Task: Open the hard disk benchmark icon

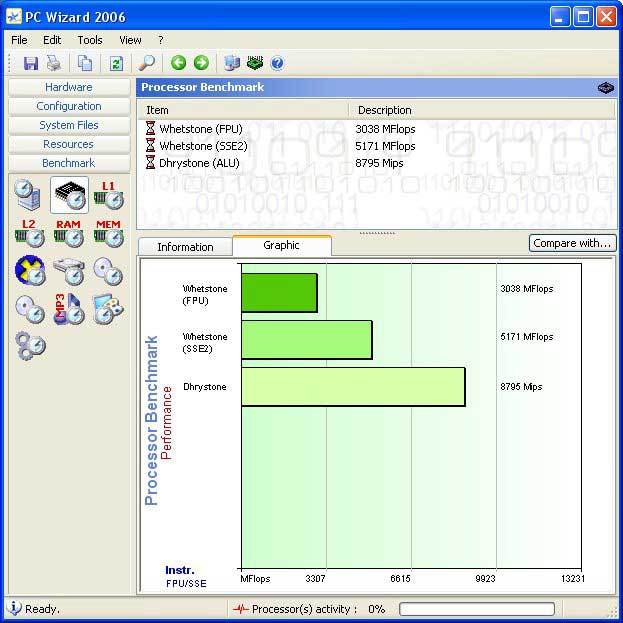Action: [68, 271]
